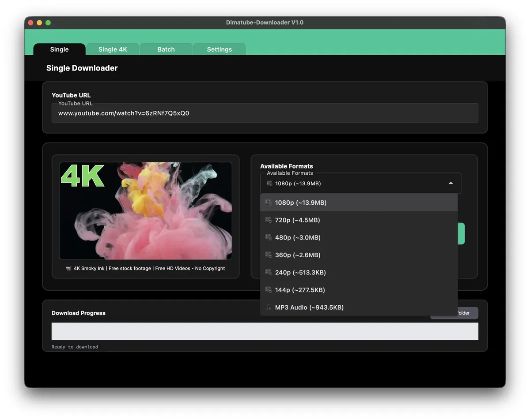
Task: Click the yellow window minimize button
Action: 39,22
